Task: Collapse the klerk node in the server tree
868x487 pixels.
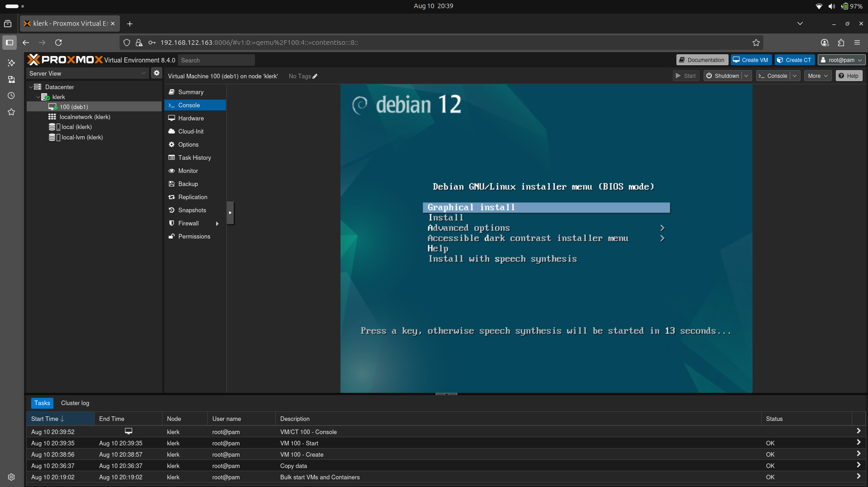Action: [38, 97]
